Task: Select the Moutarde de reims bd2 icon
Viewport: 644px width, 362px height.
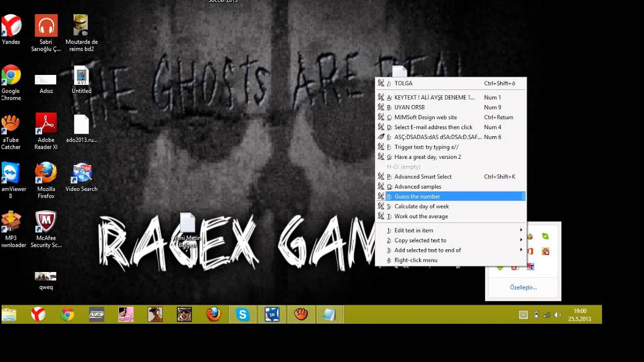Action: coord(82,33)
